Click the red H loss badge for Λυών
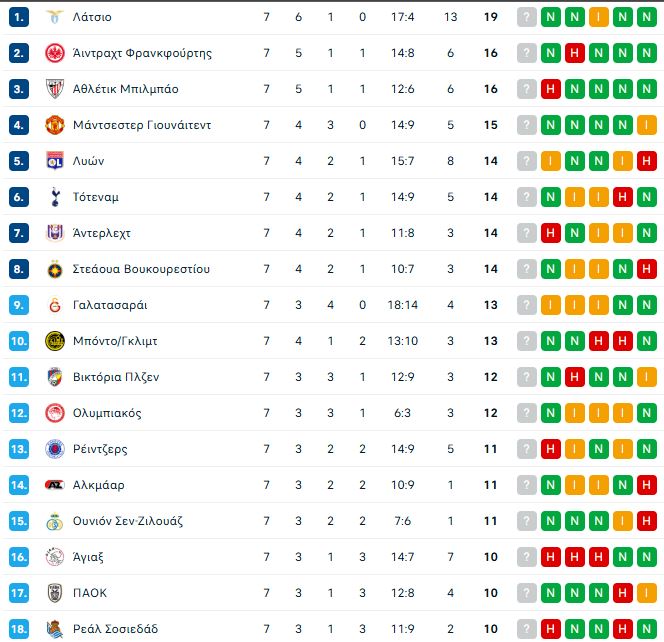 (647, 161)
